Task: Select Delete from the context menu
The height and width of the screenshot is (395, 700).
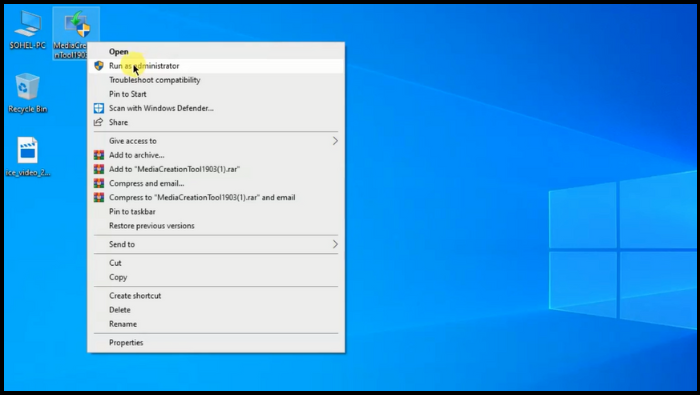Action: pyautogui.click(x=216, y=310)
